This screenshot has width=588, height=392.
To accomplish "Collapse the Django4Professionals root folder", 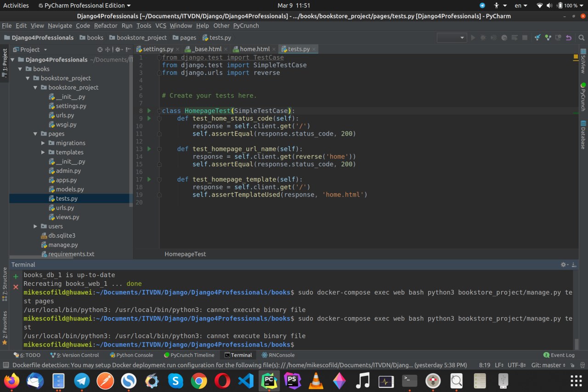I will click(13, 60).
